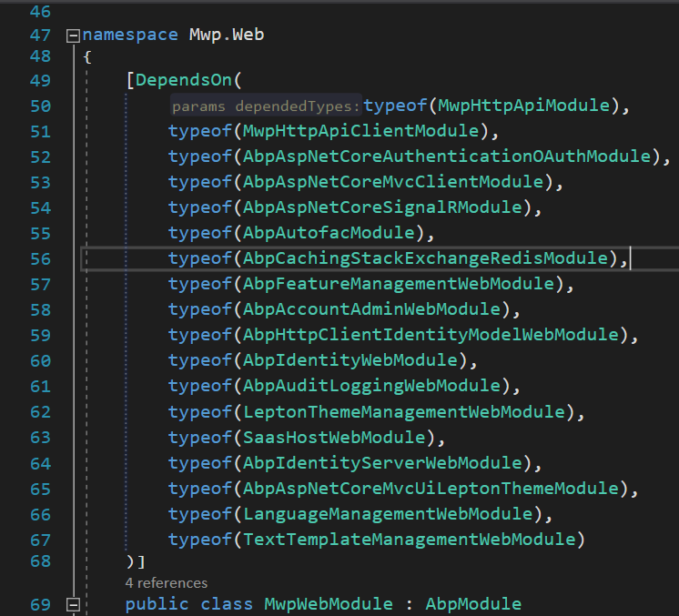Collapse the namespace Mwp.Web code block
Viewport: 679px width, 616px height.
[x=73, y=36]
